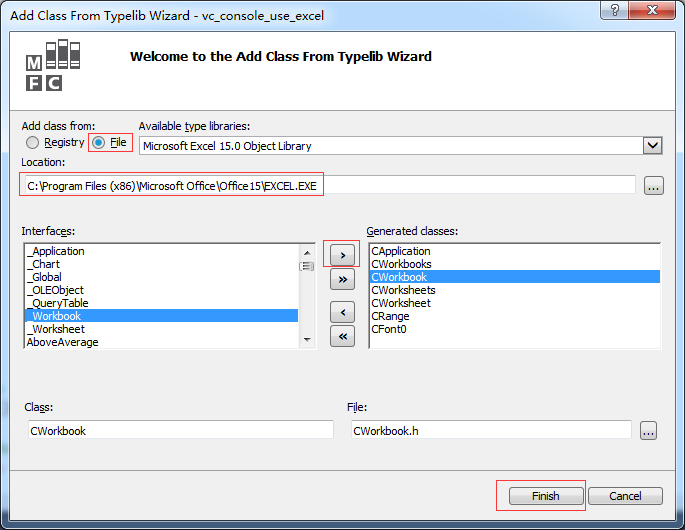
Task: Select _Worksheet interface in list
Action: pyautogui.click(x=58, y=329)
